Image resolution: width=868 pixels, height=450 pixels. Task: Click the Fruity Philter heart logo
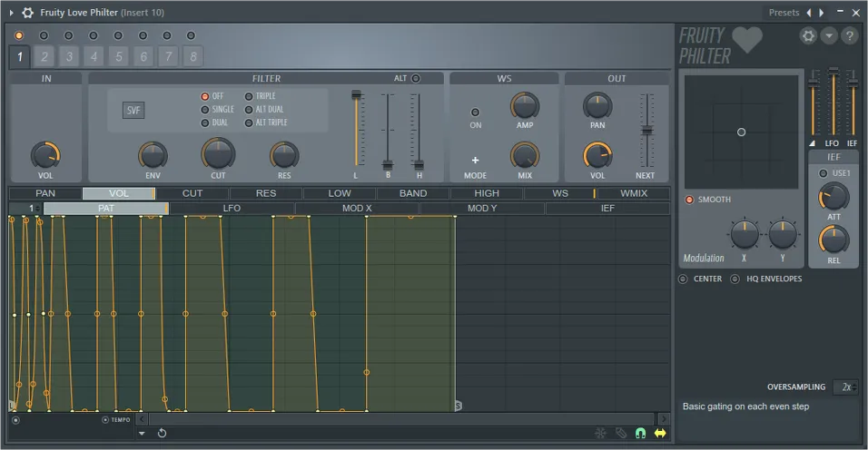tap(746, 39)
